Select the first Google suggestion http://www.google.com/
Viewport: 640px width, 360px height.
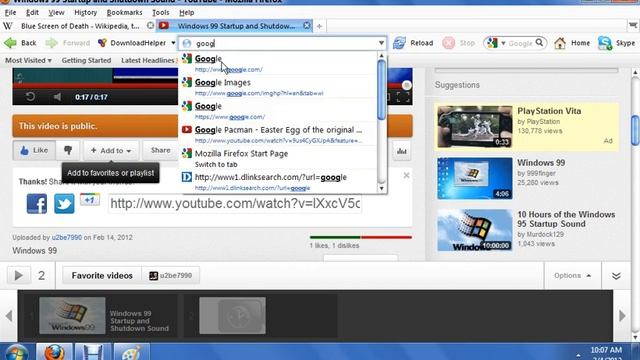coord(278,63)
